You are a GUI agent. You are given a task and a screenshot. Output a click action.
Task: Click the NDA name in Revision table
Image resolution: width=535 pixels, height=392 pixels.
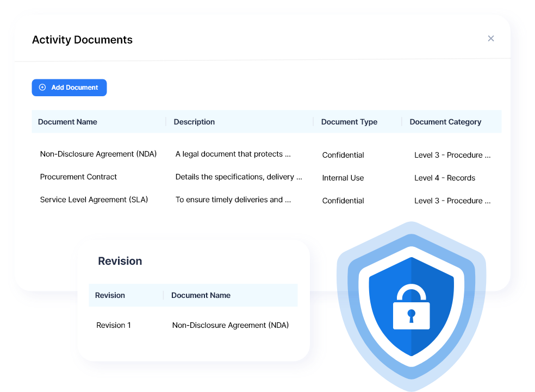point(230,325)
